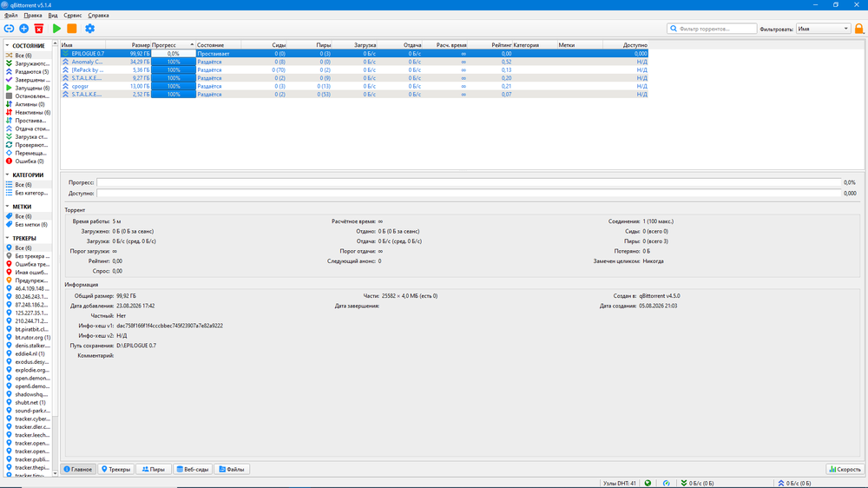The width and height of the screenshot is (868, 488).
Task: Click the 100% progress bar of cpogsr
Action: click(x=174, y=87)
